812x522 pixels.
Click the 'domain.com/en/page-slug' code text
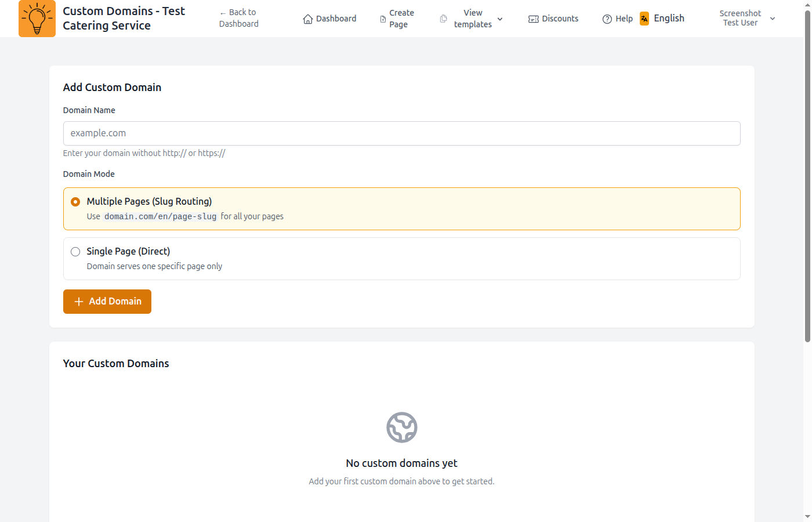click(161, 216)
